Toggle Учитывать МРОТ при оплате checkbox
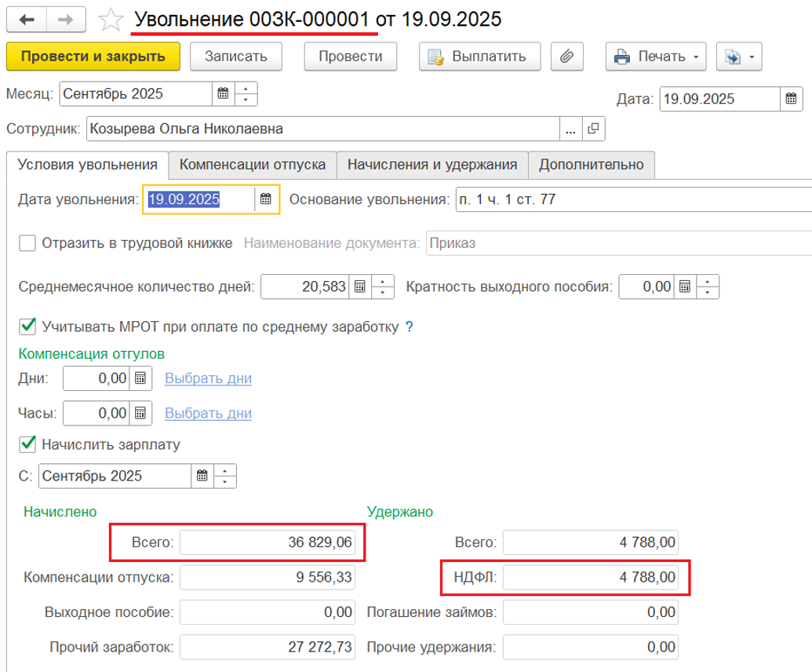Image resolution: width=812 pixels, height=672 pixels. point(27,326)
